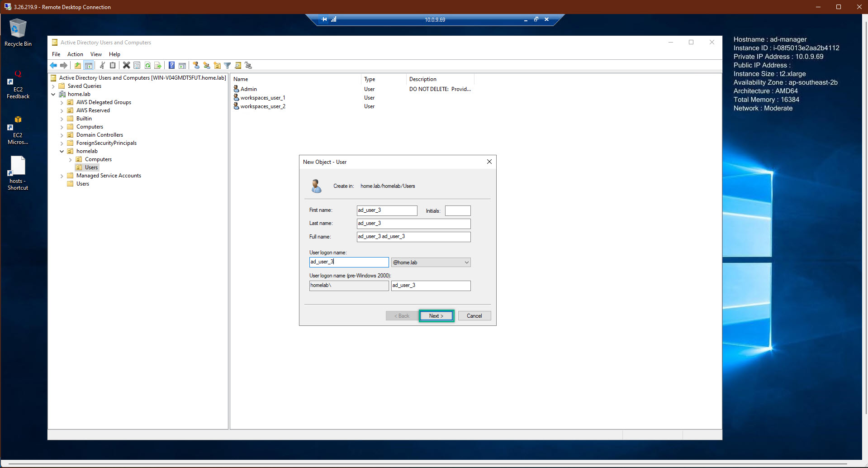Cancel the New Object - User dialog

(x=474, y=315)
